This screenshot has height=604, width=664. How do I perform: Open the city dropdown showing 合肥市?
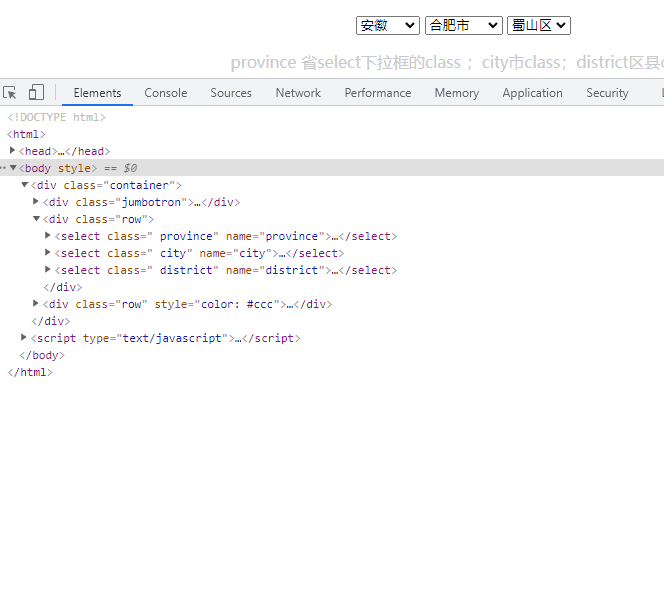463,25
